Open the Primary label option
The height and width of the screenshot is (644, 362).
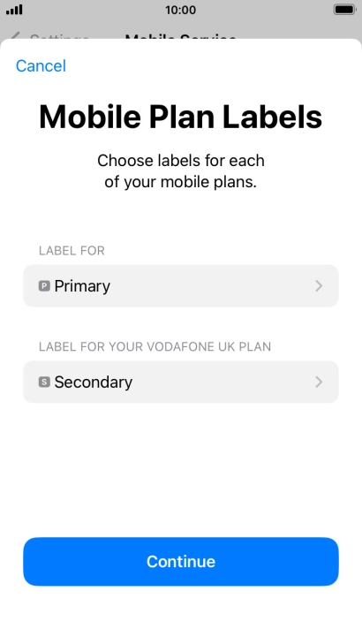tap(181, 286)
